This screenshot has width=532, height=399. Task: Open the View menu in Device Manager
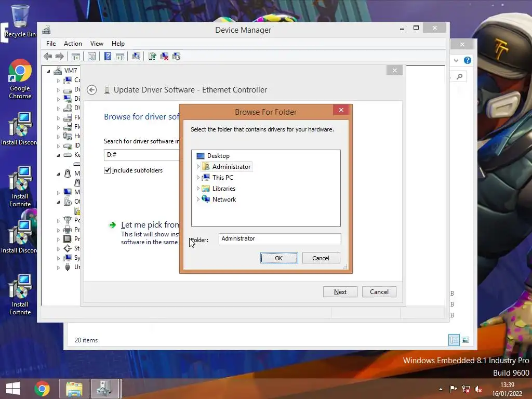pos(97,44)
